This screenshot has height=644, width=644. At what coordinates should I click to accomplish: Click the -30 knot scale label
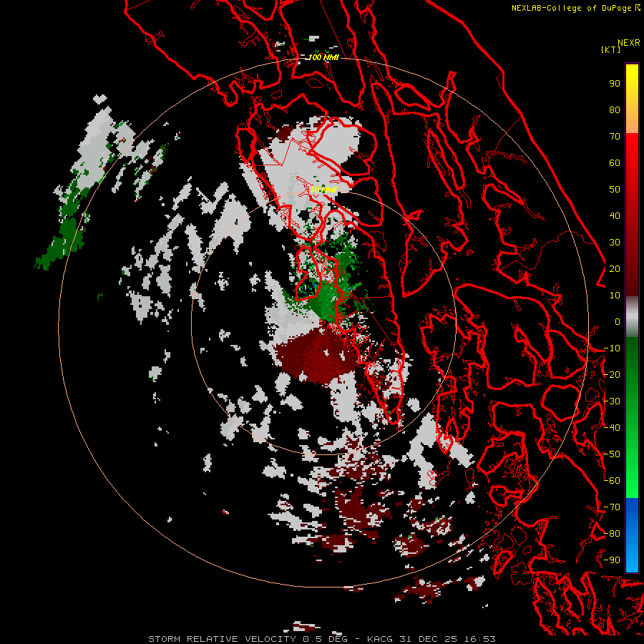pyautogui.click(x=612, y=401)
